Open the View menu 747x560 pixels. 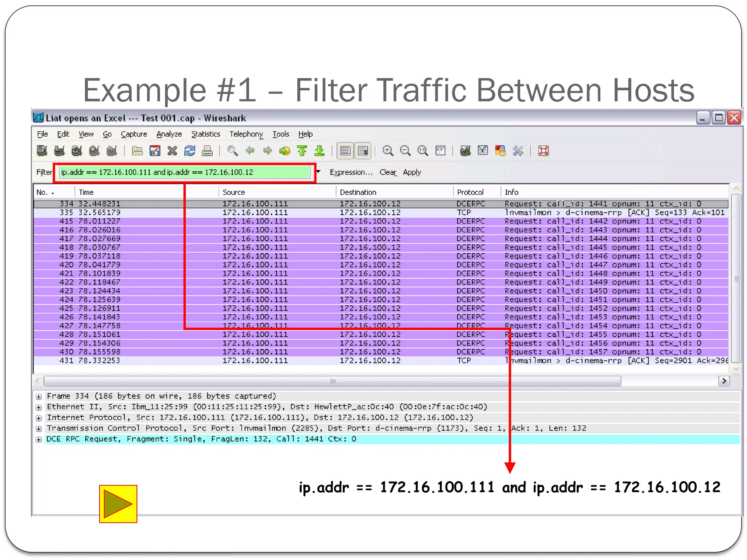click(86, 134)
